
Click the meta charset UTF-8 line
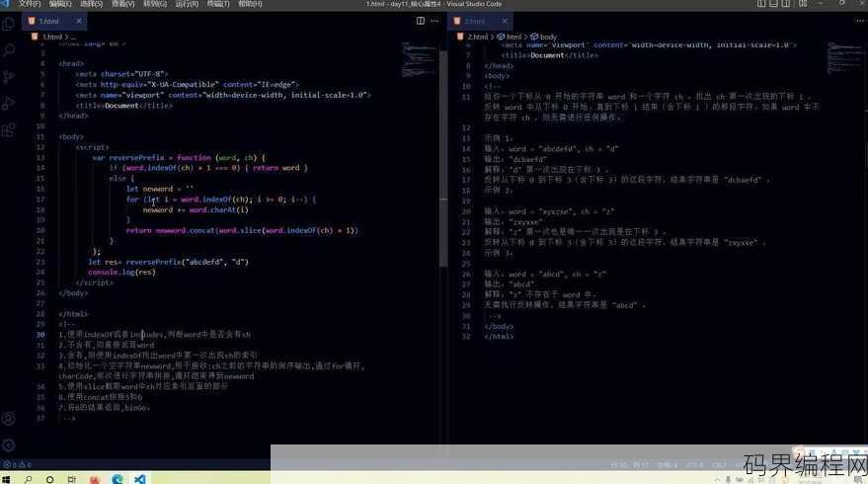tap(121, 74)
